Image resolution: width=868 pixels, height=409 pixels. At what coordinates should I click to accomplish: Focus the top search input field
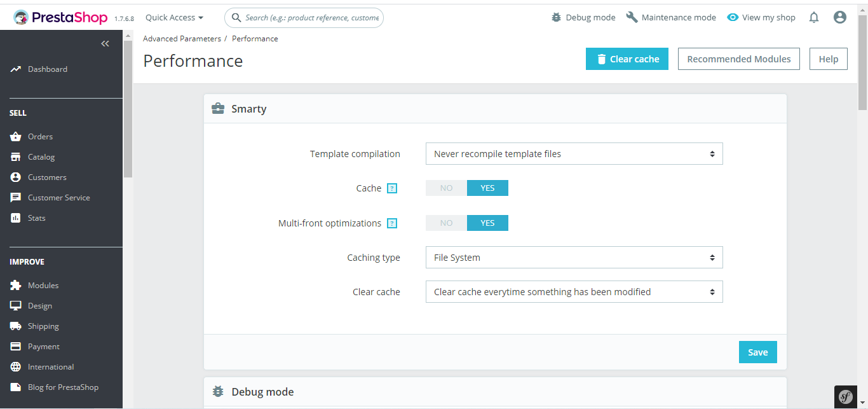311,18
